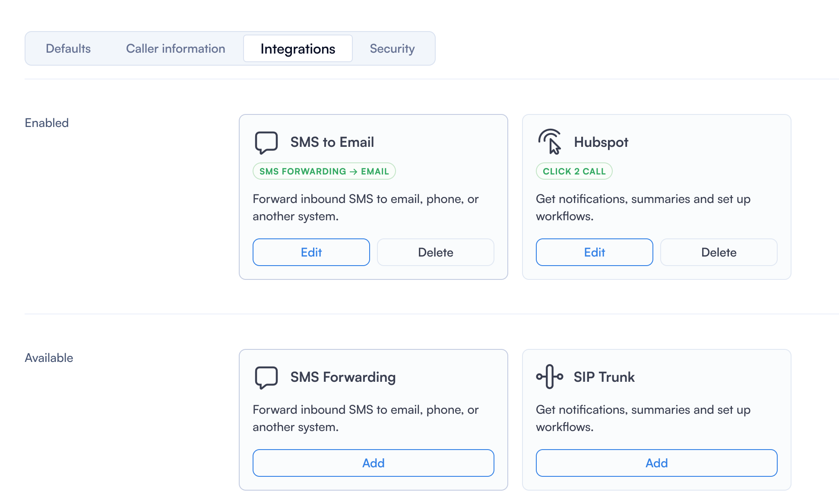Add the SIP Trunk integration
The width and height of the screenshot is (839, 504).
(x=656, y=463)
